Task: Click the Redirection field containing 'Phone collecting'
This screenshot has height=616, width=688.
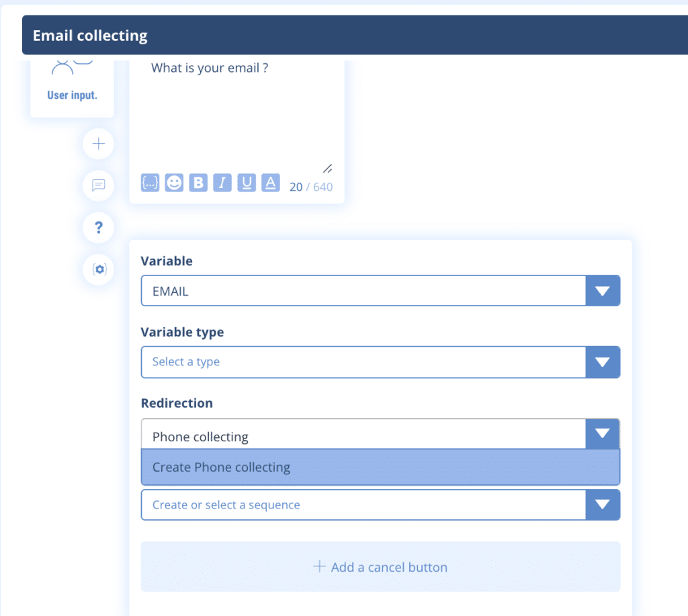Action: [363, 435]
